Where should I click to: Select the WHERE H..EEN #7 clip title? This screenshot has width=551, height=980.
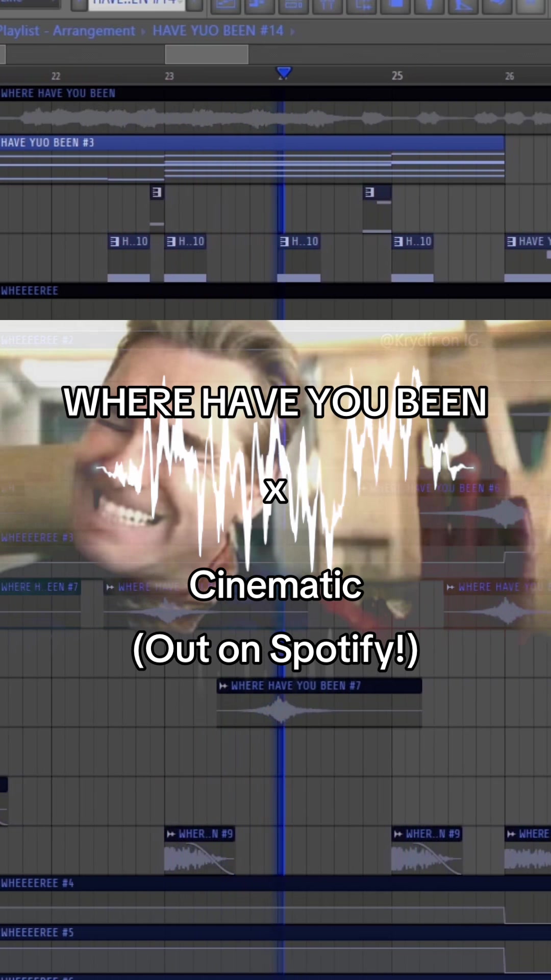(x=40, y=587)
